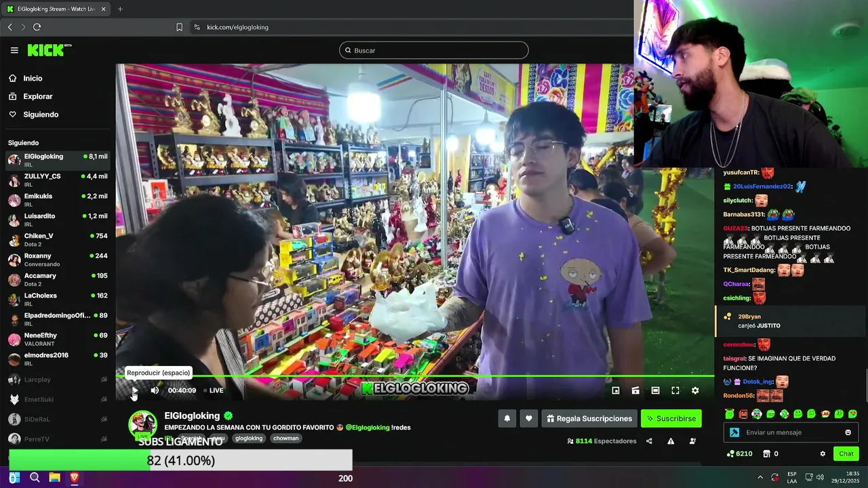Open Chiken_V channel from following list
The image size is (868, 488).
point(58,239)
